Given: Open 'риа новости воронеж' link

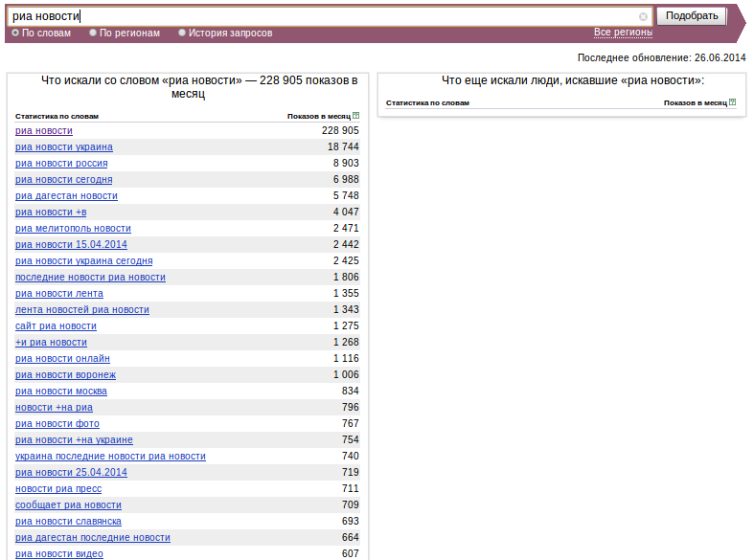Looking at the screenshot, I should point(65,375).
